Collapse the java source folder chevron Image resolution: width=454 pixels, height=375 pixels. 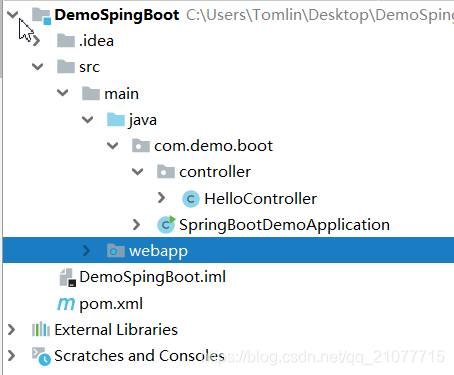point(87,119)
